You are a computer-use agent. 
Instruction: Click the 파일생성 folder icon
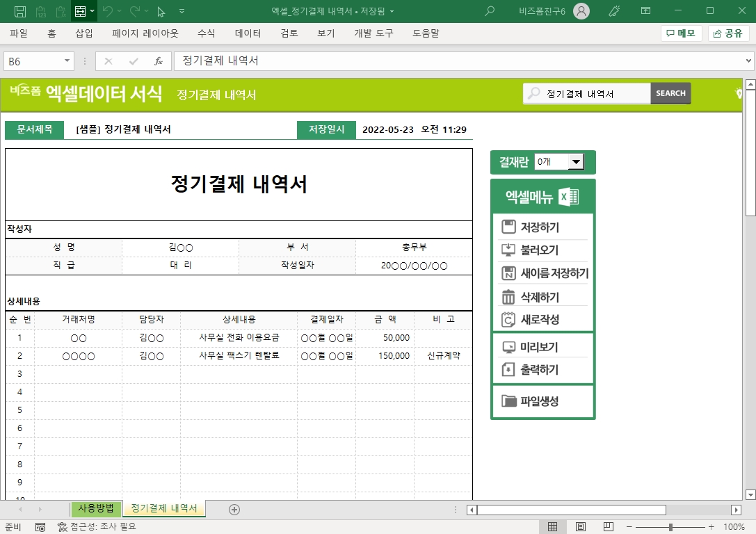coord(508,400)
